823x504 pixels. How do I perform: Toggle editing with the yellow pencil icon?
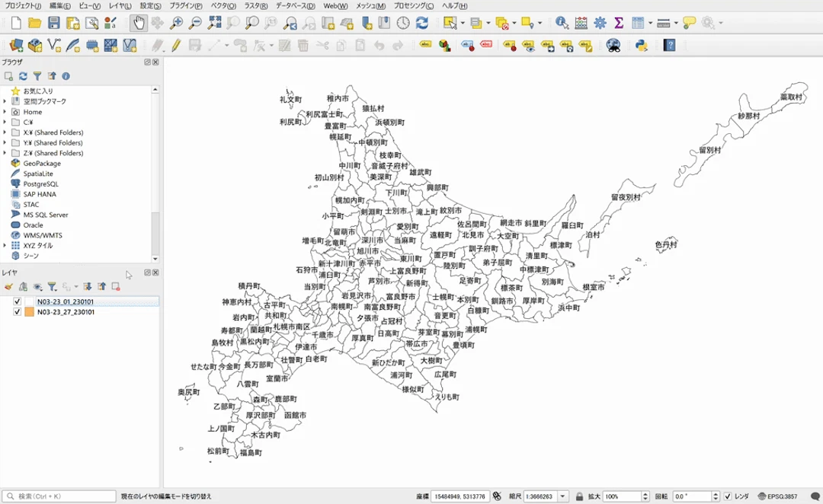(176, 46)
